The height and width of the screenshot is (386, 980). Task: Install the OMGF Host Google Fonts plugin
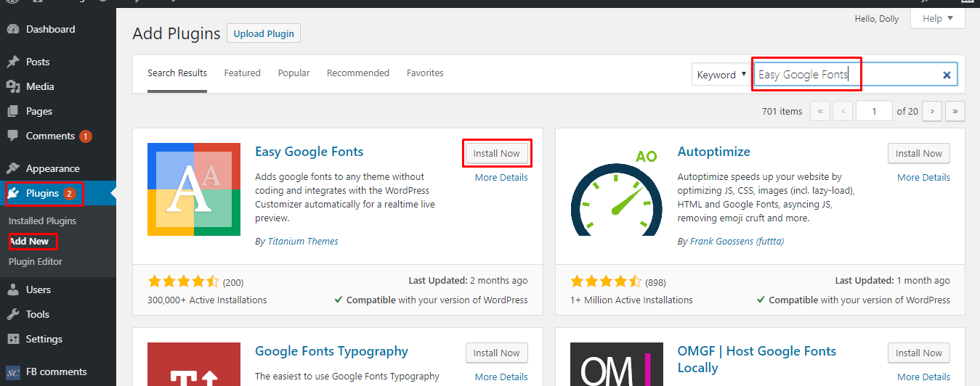tap(919, 353)
